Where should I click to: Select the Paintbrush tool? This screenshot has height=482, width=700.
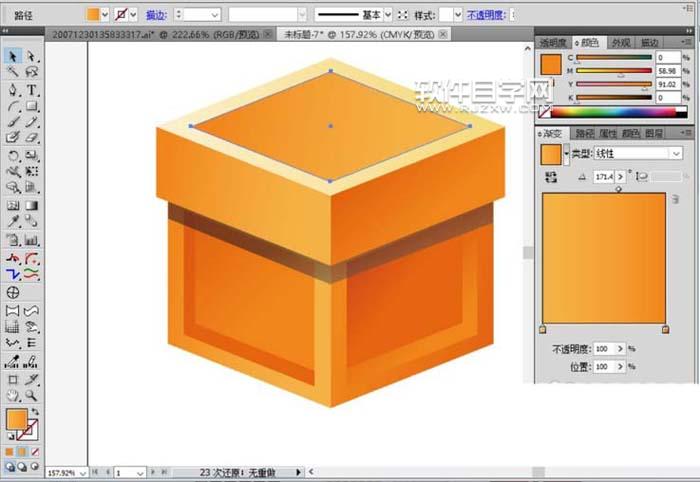(12, 122)
